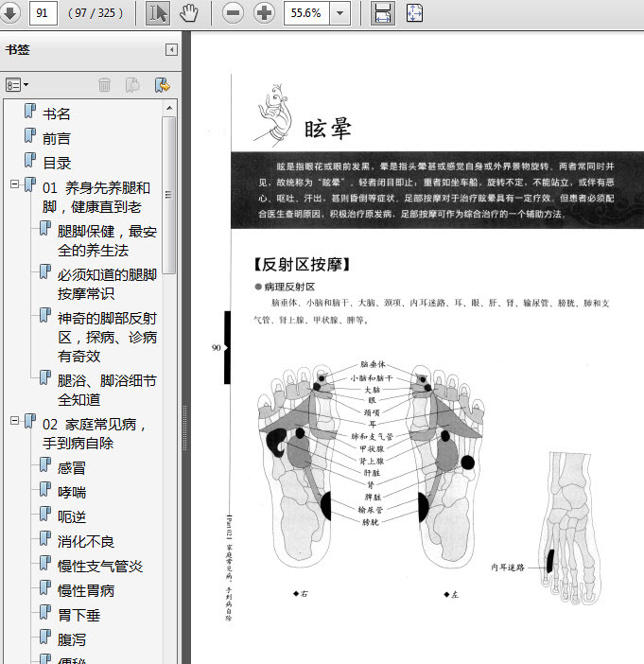Click bookmark icon beside 必须知道的腿脚按摩常识
The width and height of the screenshot is (644, 664).
pyautogui.click(x=45, y=271)
